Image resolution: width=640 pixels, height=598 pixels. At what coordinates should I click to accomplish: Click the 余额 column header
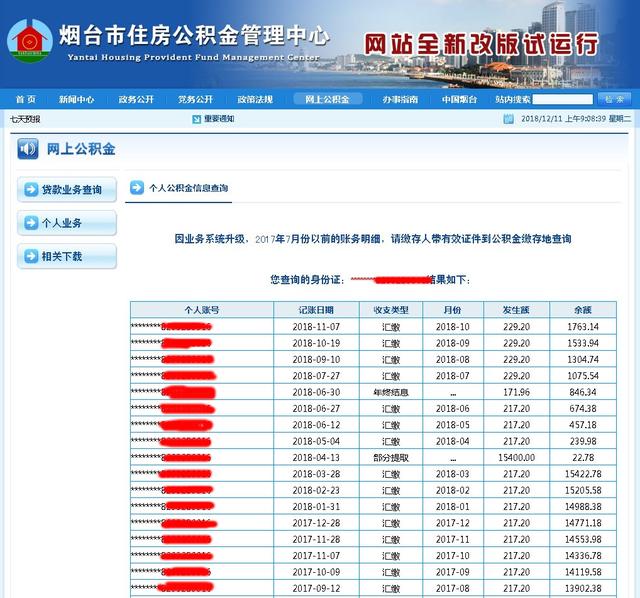tap(583, 310)
